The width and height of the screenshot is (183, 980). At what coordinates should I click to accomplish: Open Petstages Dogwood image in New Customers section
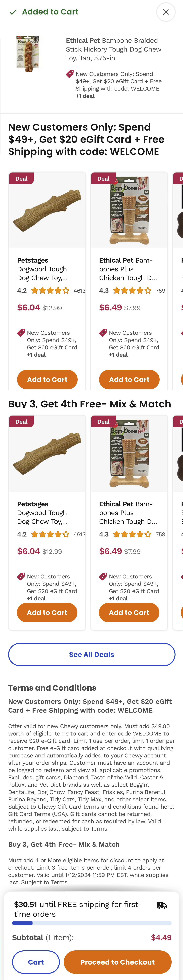47,210
